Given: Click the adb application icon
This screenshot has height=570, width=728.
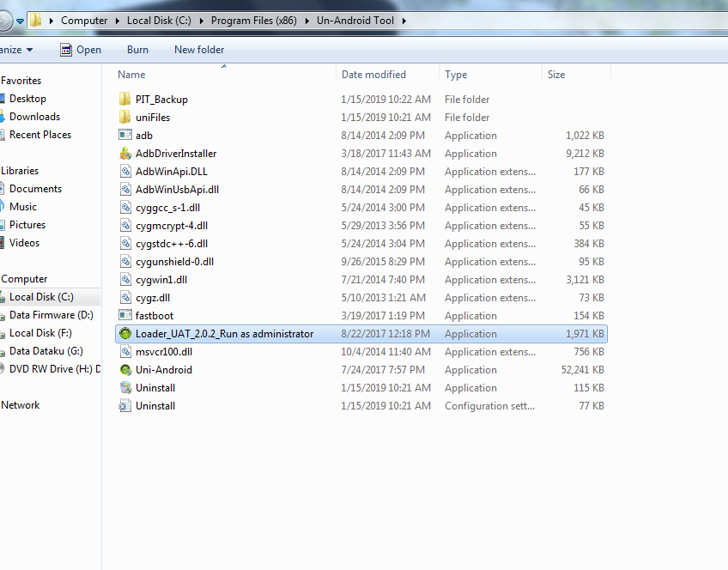Looking at the screenshot, I should pos(124,135).
